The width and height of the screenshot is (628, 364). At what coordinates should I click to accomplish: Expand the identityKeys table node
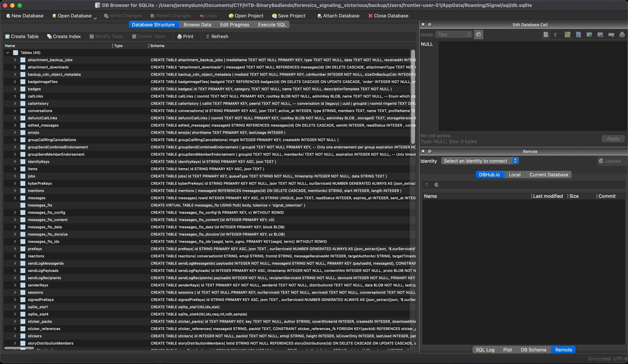pyautogui.click(x=15, y=161)
